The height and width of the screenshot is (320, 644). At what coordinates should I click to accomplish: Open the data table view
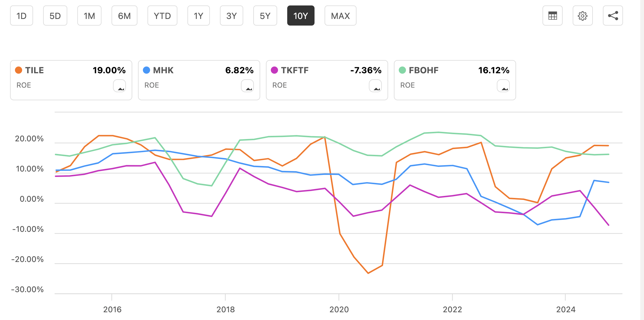point(552,16)
